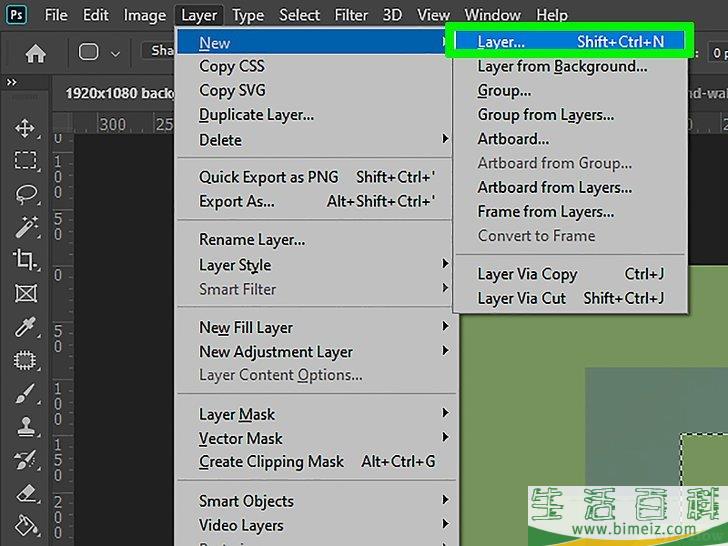Open the Type menu
728x546 pixels.
[248, 16]
